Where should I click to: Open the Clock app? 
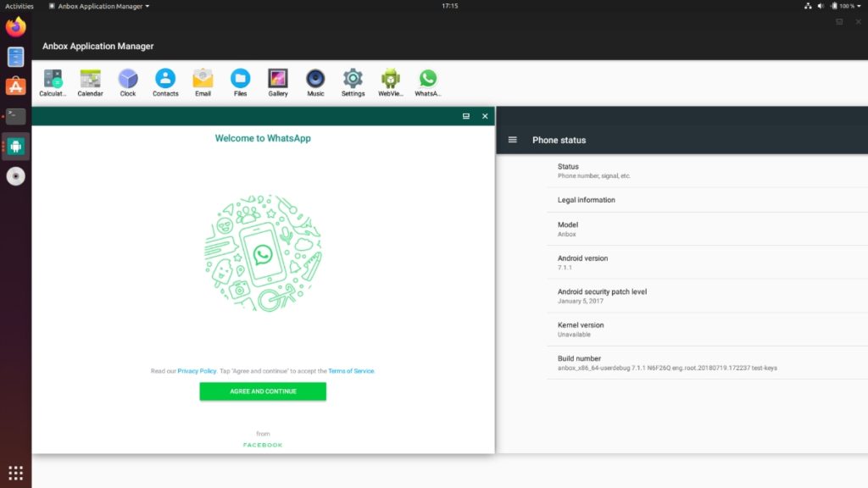(127, 80)
